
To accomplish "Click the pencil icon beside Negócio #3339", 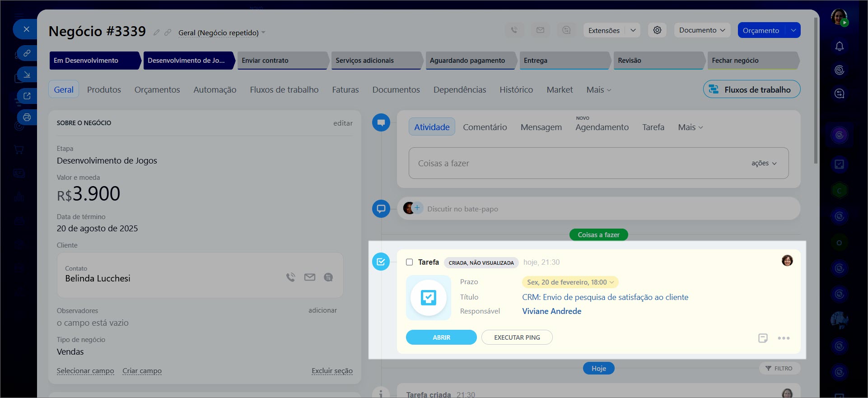I will [x=156, y=33].
